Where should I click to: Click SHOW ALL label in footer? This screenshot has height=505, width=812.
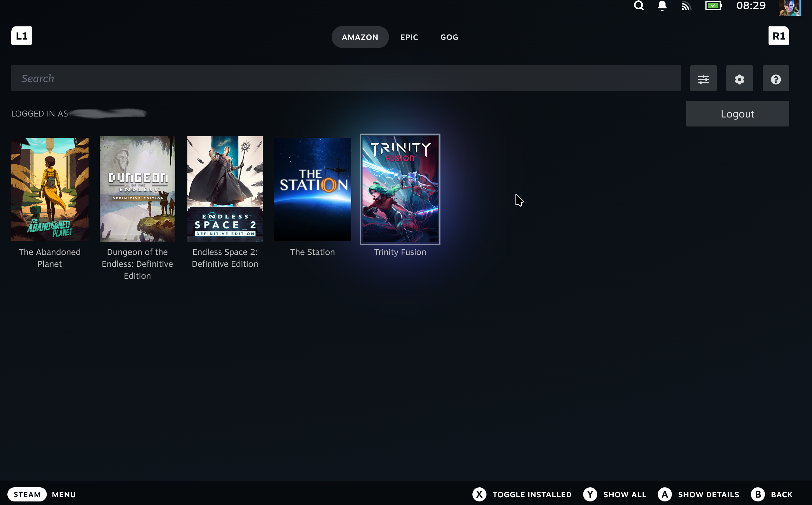tap(625, 495)
